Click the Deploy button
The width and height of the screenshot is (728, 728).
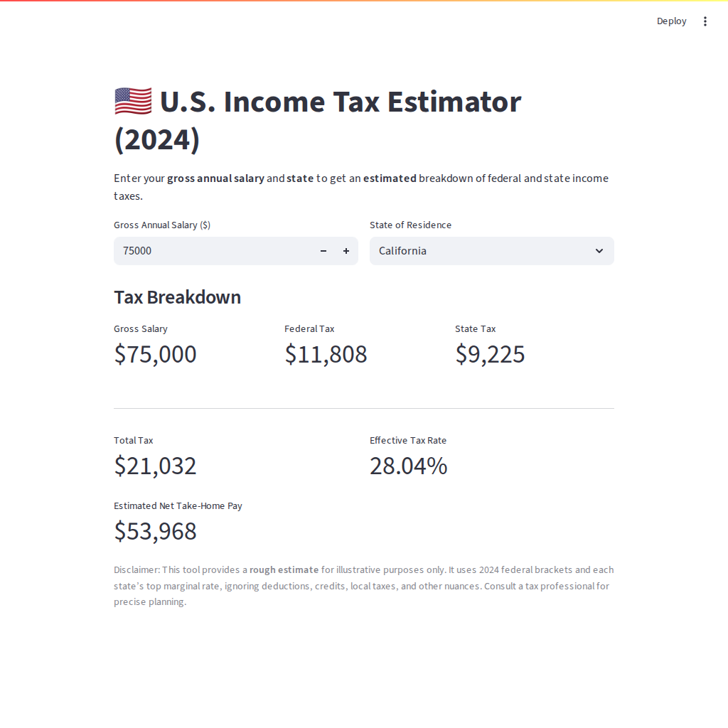671,21
